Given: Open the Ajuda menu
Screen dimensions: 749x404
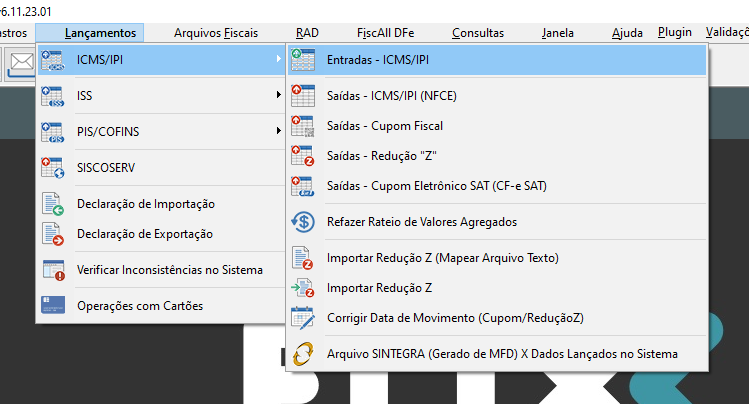Looking at the screenshot, I should [627, 33].
